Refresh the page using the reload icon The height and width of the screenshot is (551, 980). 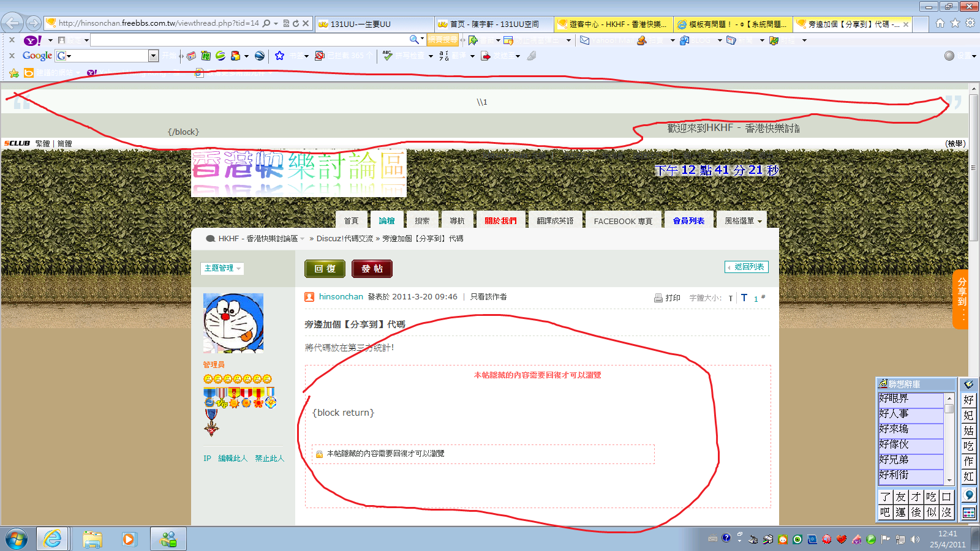[296, 23]
